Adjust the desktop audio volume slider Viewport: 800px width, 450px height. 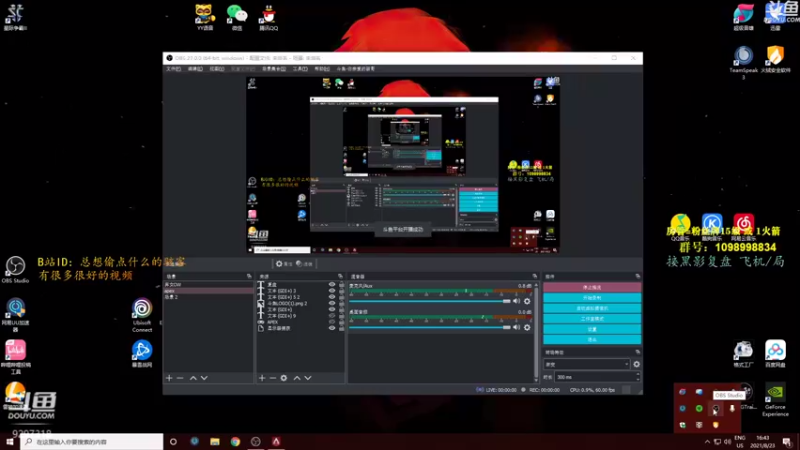pyautogui.click(x=430, y=327)
